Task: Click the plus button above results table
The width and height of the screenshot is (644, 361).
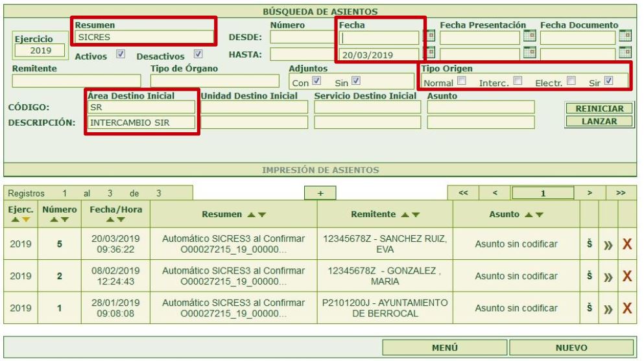Action: 320,193
